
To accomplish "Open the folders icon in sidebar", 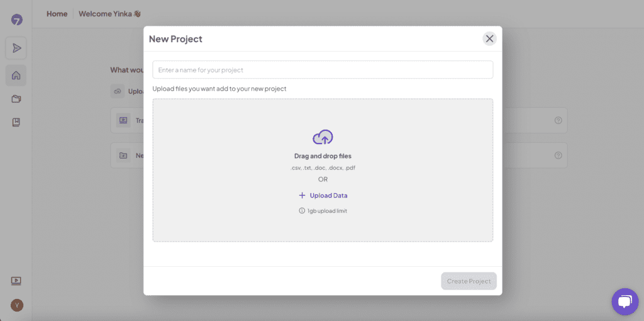I will pyautogui.click(x=16, y=99).
